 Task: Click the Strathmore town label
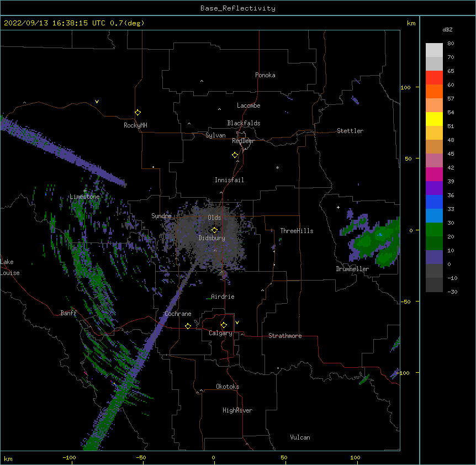[285, 336]
